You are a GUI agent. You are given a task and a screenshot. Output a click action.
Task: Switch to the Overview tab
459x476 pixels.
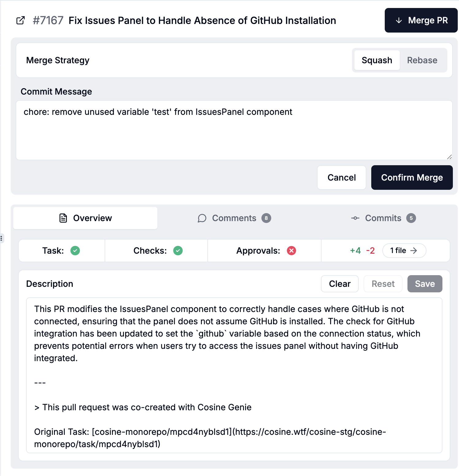pyautogui.click(x=85, y=218)
